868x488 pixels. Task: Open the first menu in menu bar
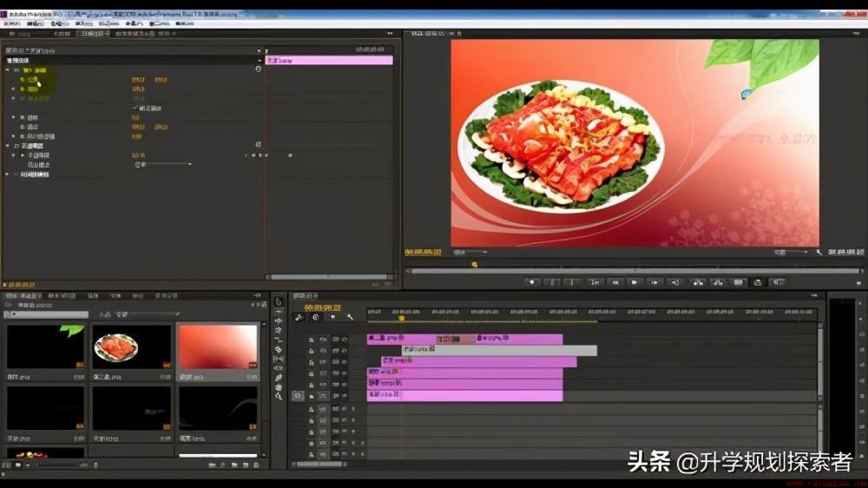11,23
